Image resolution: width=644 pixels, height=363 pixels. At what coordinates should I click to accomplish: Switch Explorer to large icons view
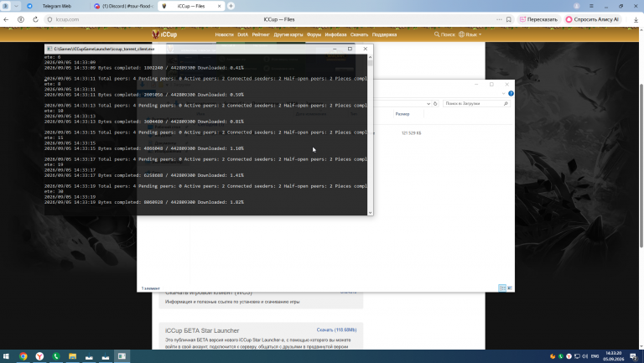(510, 288)
